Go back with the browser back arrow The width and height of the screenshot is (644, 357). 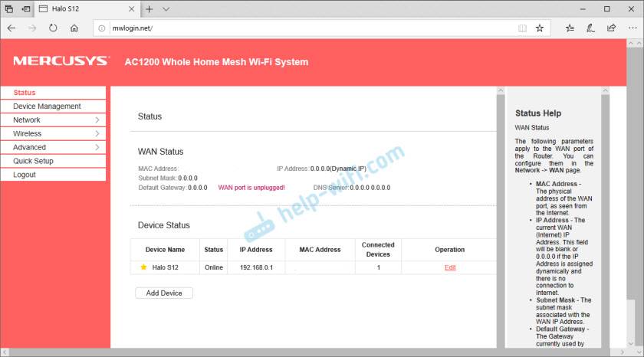(x=11, y=28)
